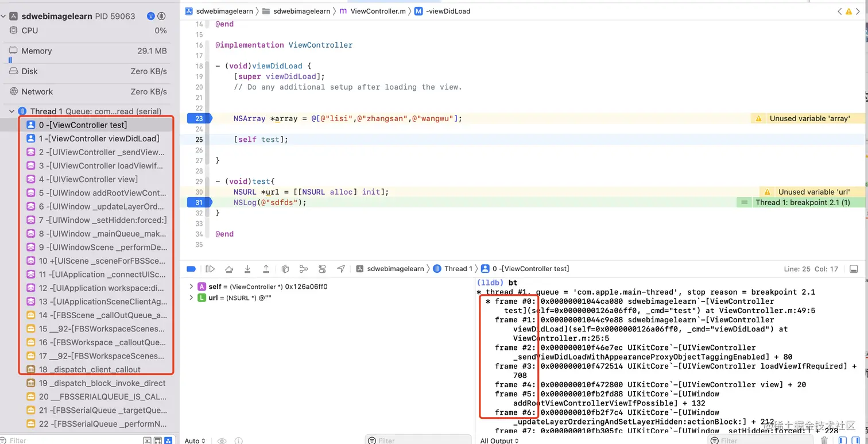Open -viewDidLoad method in the jump bar
Screen dimensions: 868x444
(442, 11)
